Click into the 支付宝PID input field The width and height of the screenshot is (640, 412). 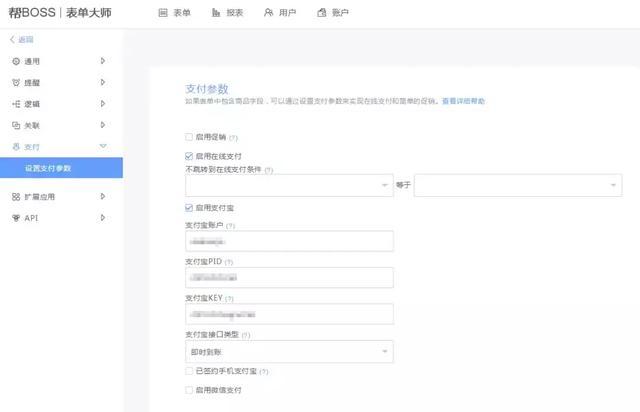pos(289,278)
